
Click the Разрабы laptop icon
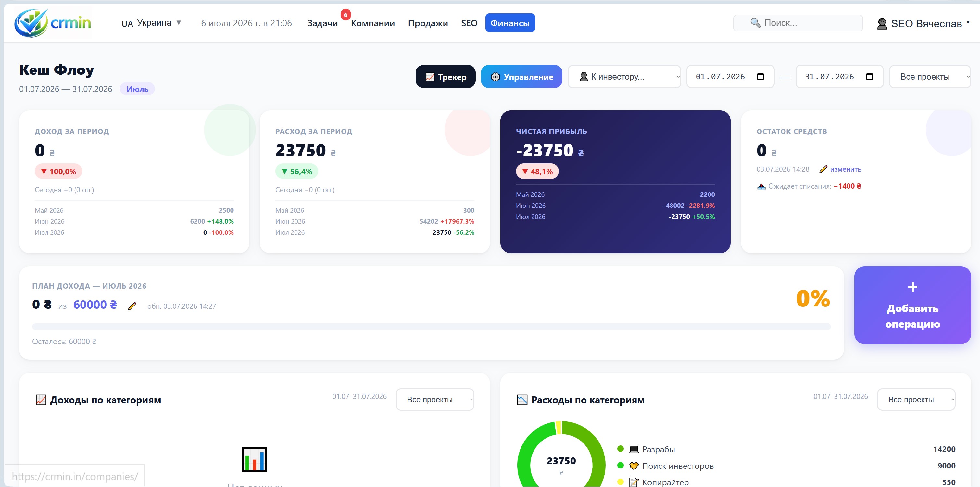tap(634, 449)
